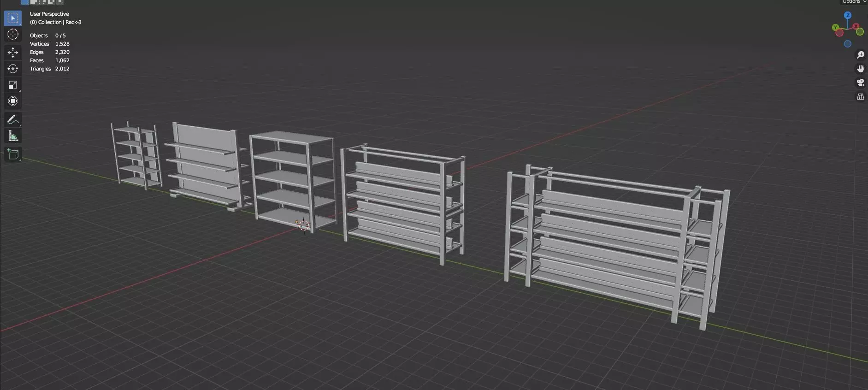Switch to the Scale tool
Image resolution: width=868 pixels, height=390 pixels.
13,85
